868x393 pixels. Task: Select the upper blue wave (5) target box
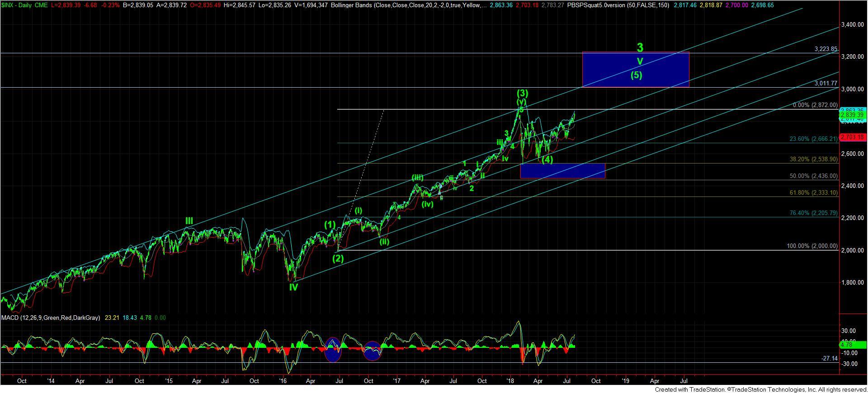tap(636, 70)
